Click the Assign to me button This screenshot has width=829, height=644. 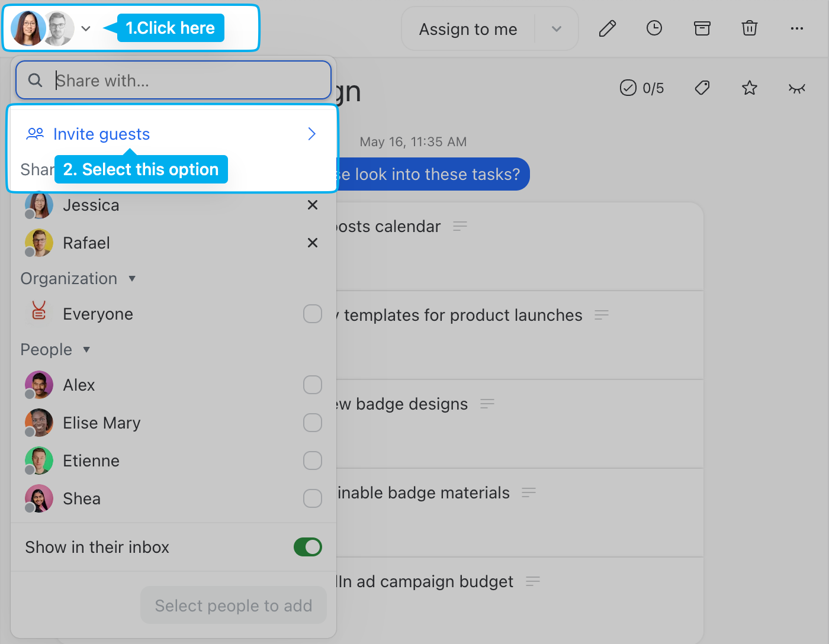(x=467, y=28)
